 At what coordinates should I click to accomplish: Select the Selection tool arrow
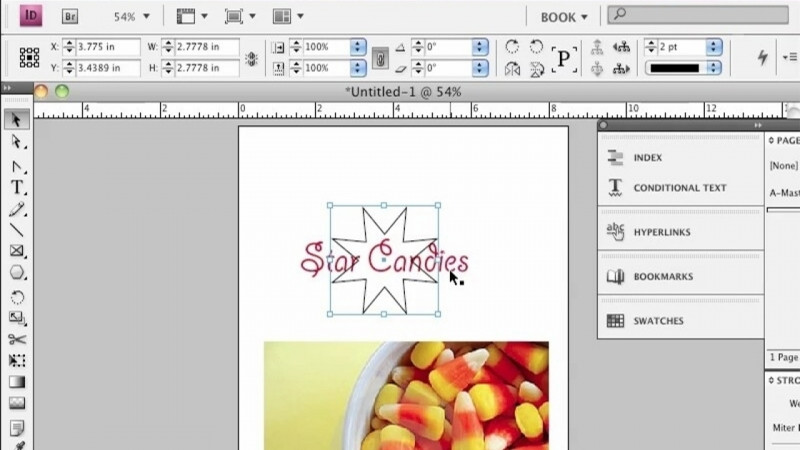16,120
